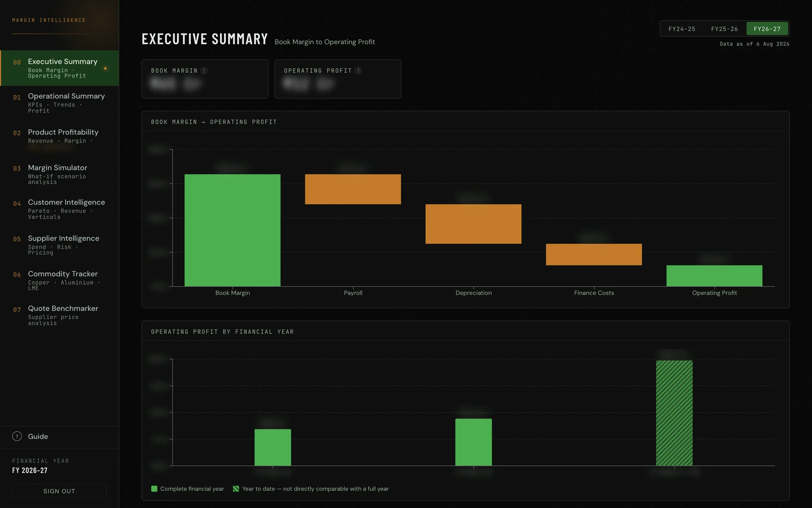The height and width of the screenshot is (508, 812).
Task: Click the orange Payroll waterfall bar
Action: click(353, 189)
